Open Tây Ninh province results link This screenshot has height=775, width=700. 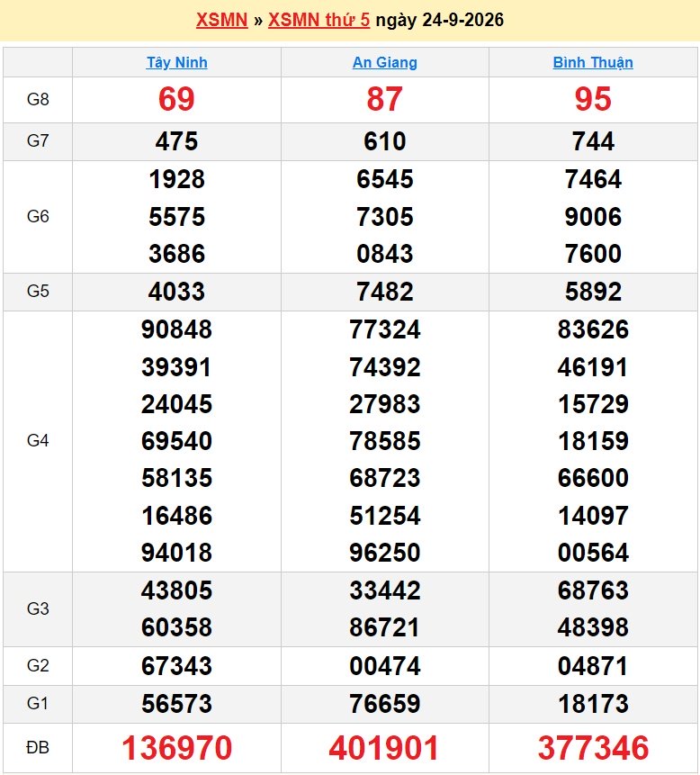pyautogui.click(x=177, y=62)
